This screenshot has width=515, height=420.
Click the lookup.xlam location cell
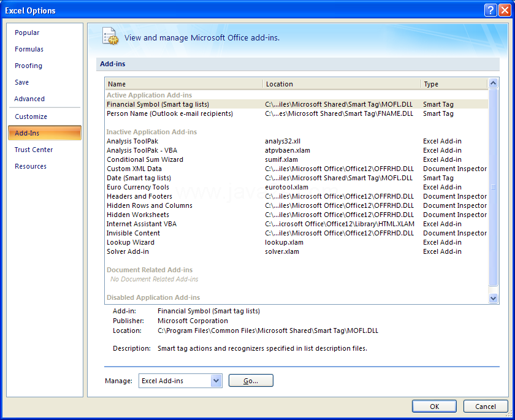click(284, 242)
